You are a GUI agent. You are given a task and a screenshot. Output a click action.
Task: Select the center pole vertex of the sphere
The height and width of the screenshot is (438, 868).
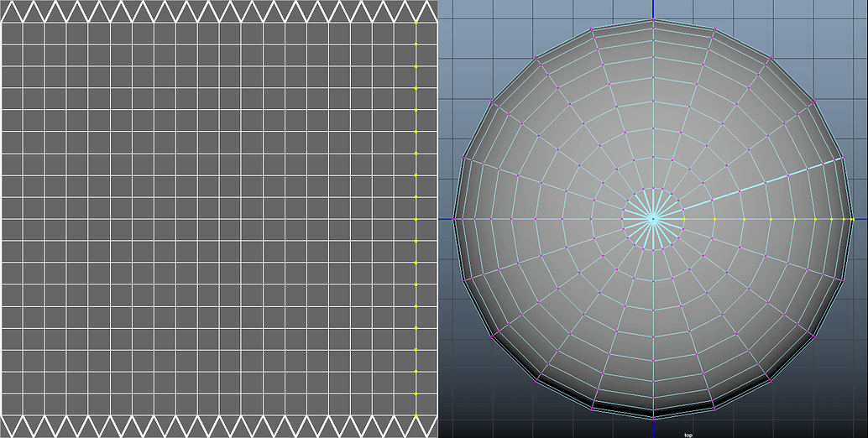(x=652, y=219)
